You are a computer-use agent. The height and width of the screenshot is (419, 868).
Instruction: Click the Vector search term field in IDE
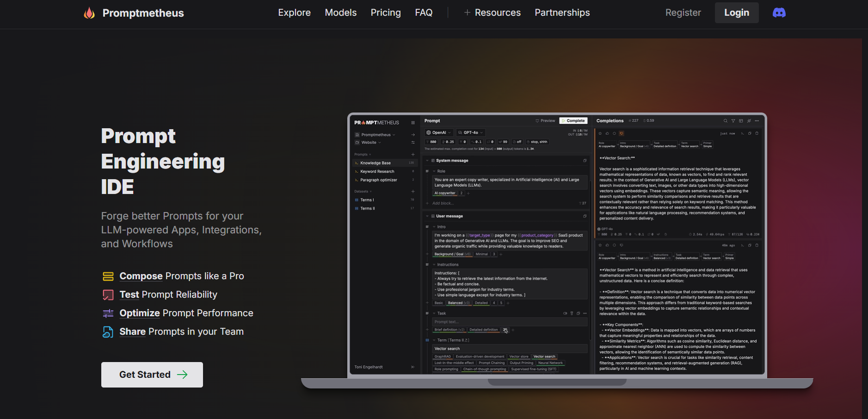tap(510, 349)
